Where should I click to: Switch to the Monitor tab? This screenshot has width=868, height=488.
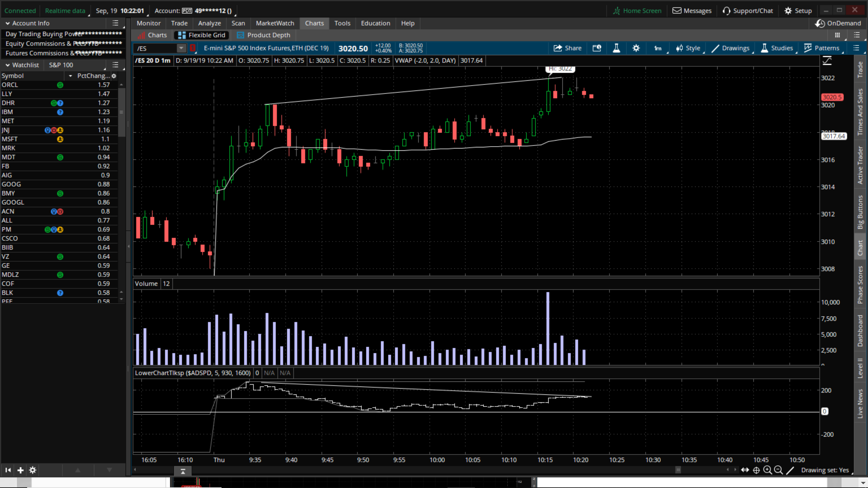click(x=149, y=23)
